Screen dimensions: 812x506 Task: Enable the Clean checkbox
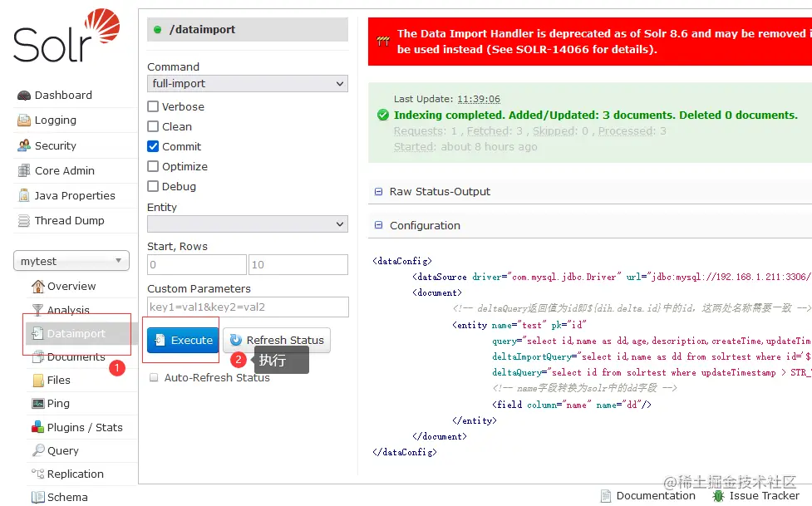[x=153, y=126]
